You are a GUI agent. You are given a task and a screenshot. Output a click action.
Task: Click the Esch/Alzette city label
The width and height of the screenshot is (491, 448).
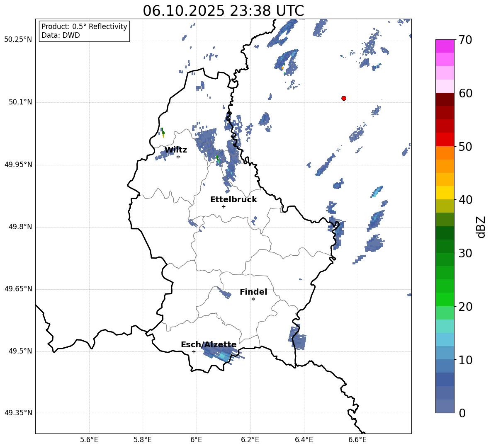click(x=209, y=345)
